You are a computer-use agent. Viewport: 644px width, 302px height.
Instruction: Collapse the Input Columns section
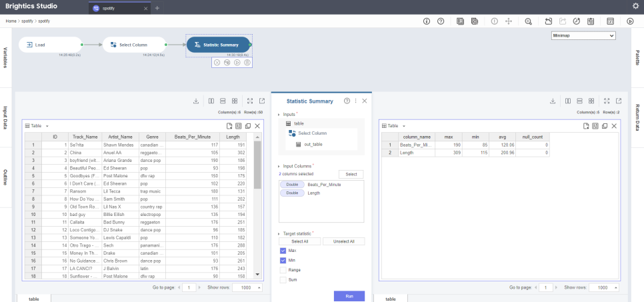click(x=279, y=166)
